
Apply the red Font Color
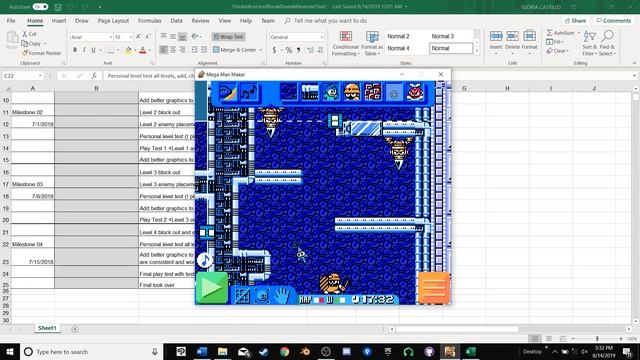click(x=142, y=50)
